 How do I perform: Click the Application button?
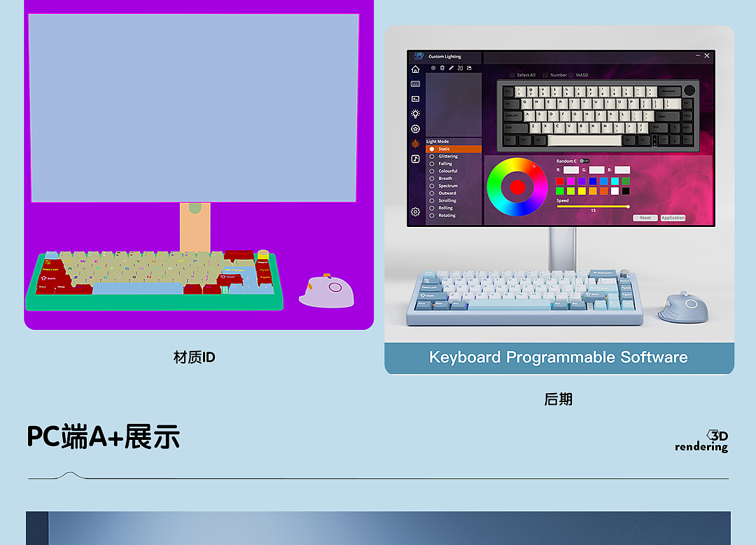[x=673, y=218]
